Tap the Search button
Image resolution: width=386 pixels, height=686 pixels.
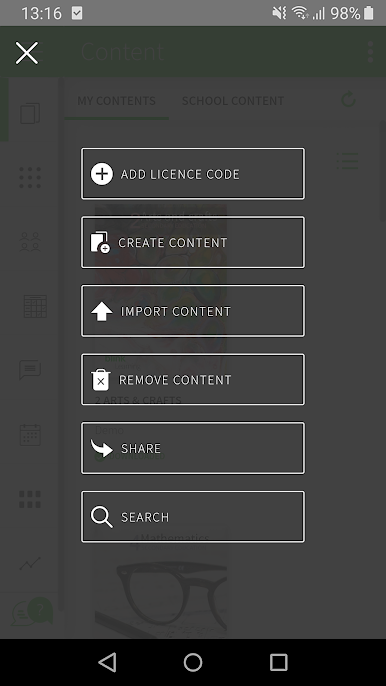pos(193,517)
